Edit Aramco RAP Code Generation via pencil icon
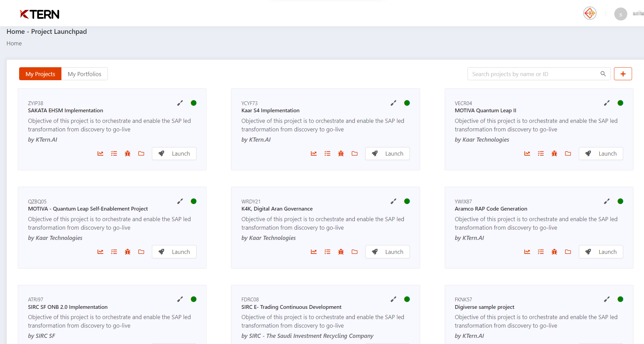 607,201
